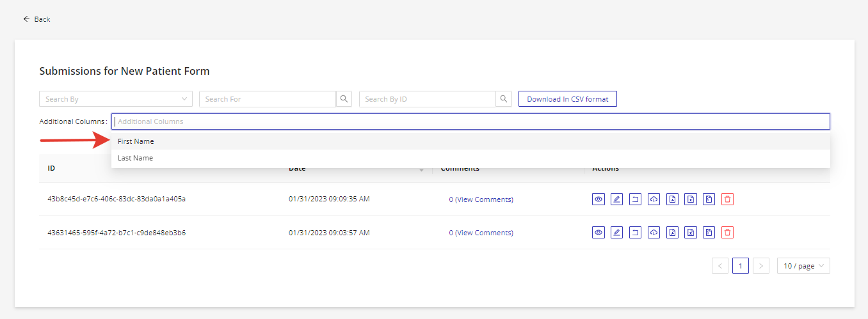The width and height of the screenshot is (868, 319).
Task: Expand the 10 / page size selector
Action: (x=803, y=266)
